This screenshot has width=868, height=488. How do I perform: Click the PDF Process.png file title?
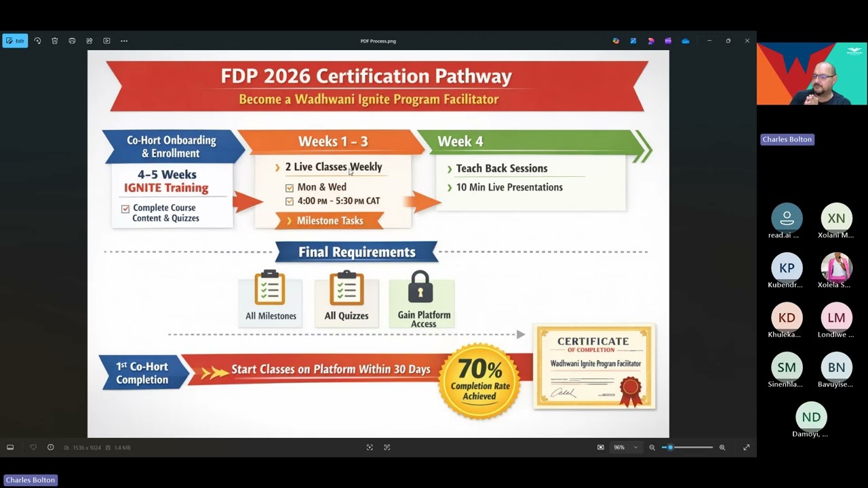(x=378, y=41)
